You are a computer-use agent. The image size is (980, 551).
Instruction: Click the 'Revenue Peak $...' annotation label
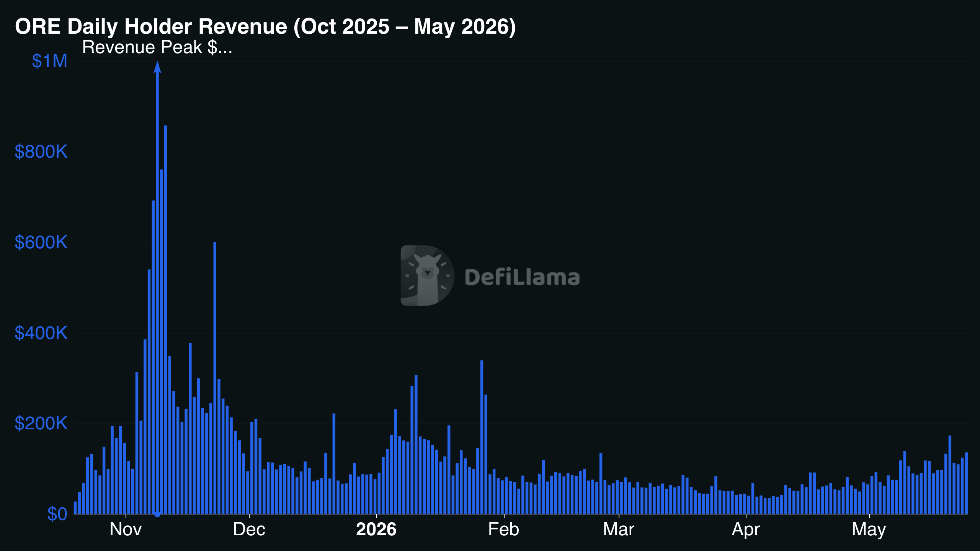tap(157, 47)
